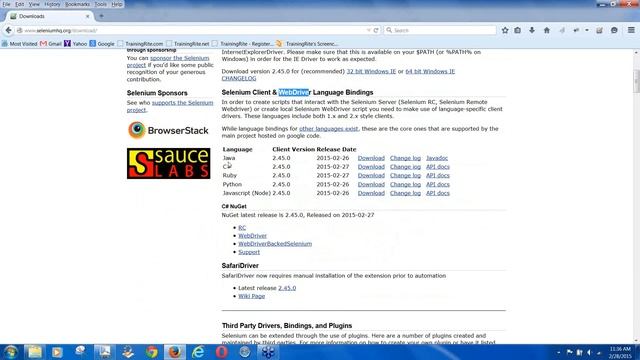Download the Ruby client bindings
This screenshot has height=360, width=640.
click(x=371, y=176)
